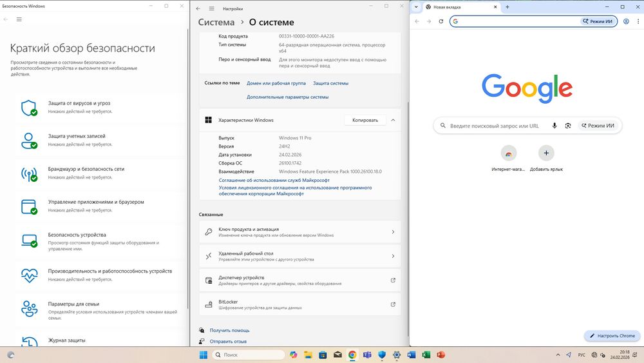Click Get help link in Settings
644x363 pixels.
(230, 330)
